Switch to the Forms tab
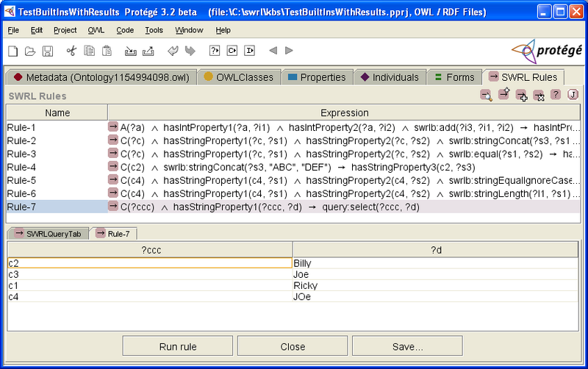Screen dimensions: 588x369 click(x=454, y=77)
